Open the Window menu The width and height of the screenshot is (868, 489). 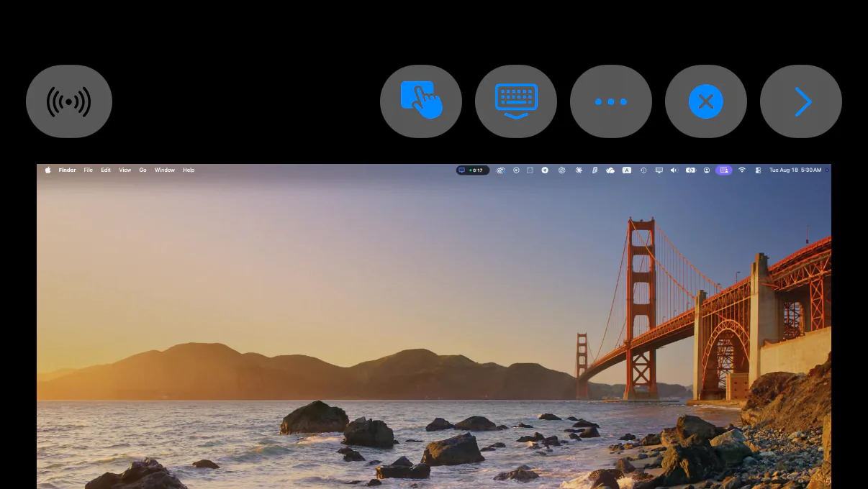click(165, 170)
